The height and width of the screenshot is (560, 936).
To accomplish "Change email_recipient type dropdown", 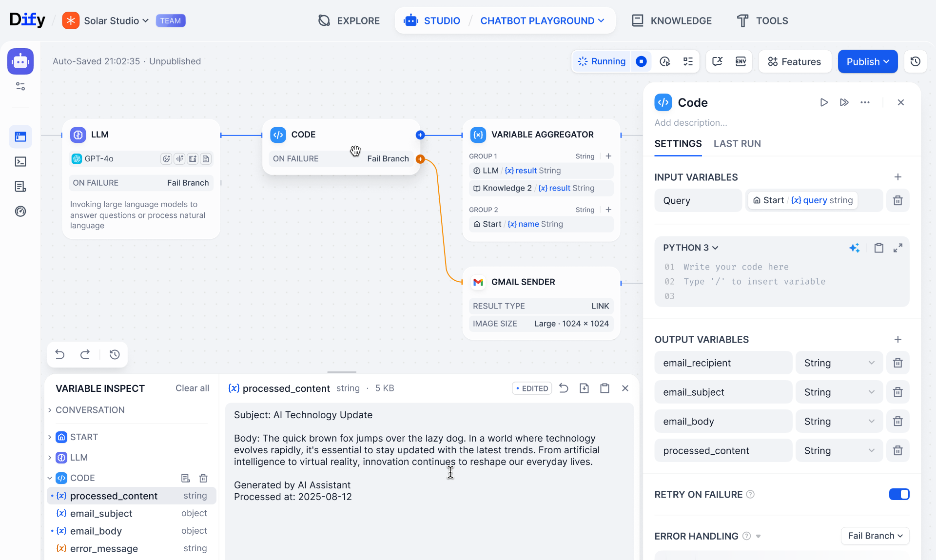I will pos(839,363).
